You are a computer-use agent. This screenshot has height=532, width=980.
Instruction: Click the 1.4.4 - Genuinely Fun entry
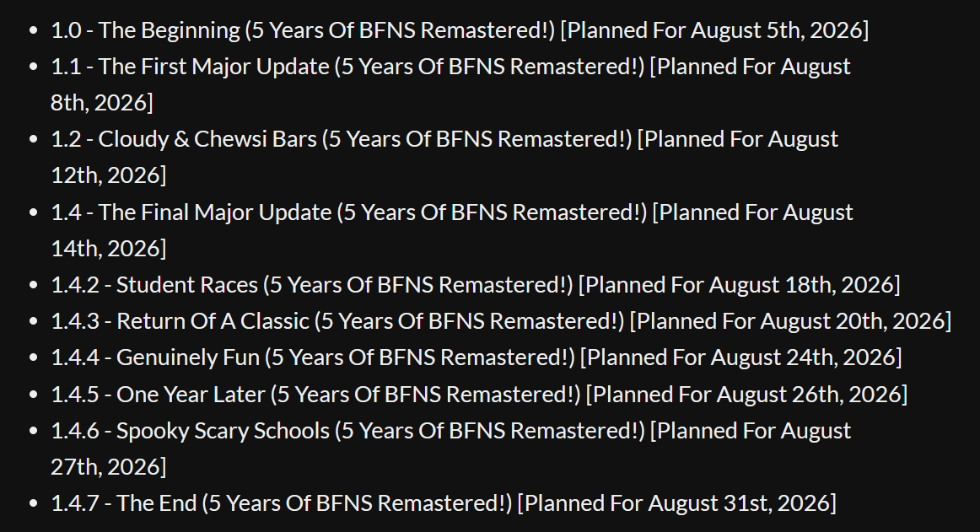(477, 357)
